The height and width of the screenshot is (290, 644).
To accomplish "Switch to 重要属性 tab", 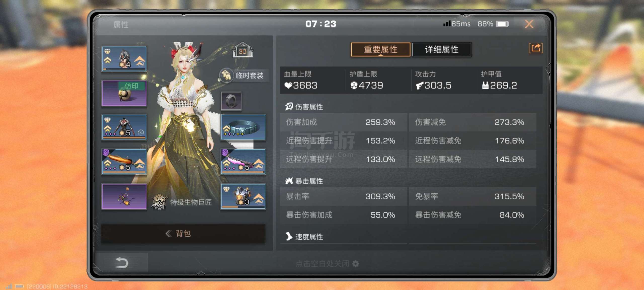I will tap(381, 50).
